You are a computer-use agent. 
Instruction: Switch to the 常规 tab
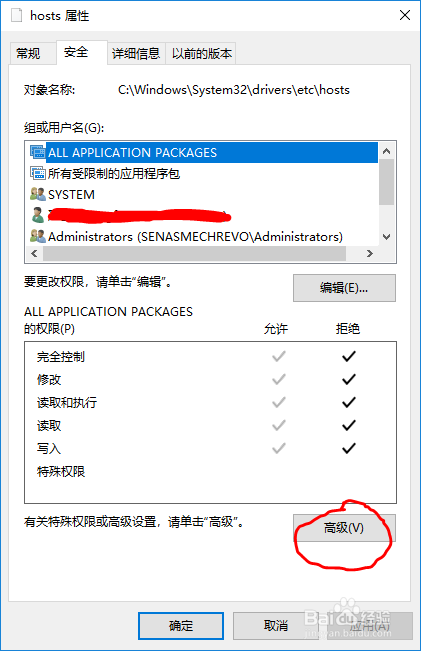click(x=29, y=54)
